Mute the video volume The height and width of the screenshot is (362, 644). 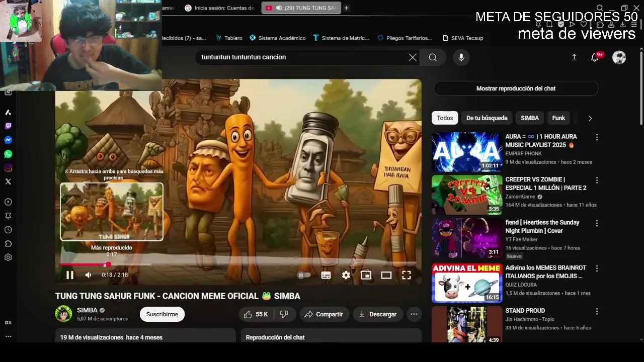pyautogui.click(x=89, y=275)
